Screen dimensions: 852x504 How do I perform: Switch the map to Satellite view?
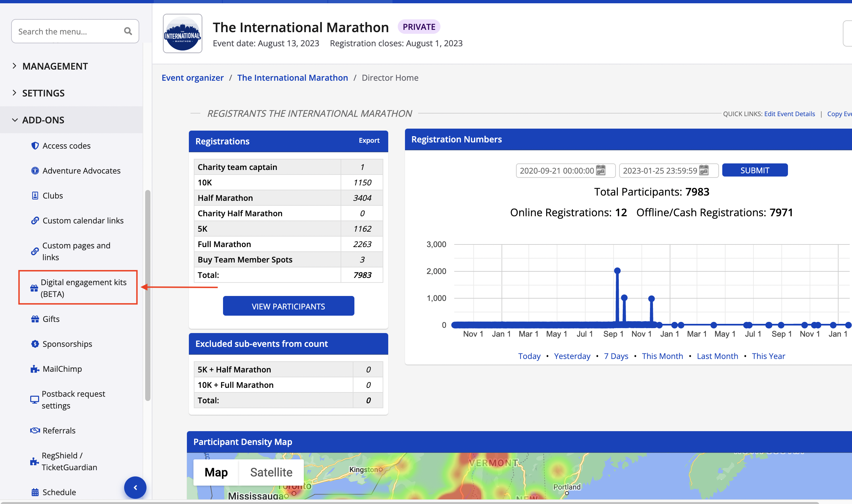click(x=271, y=472)
